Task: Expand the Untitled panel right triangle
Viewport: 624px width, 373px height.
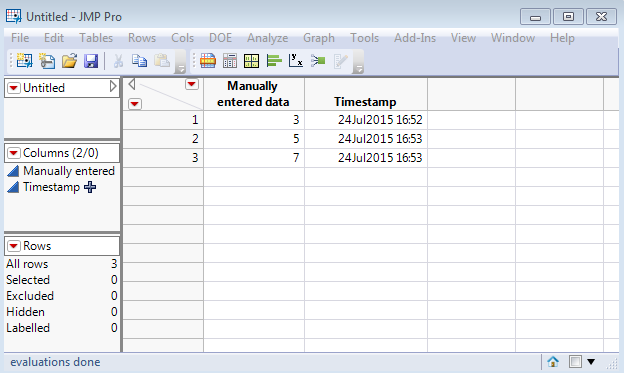Action: point(113,86)
